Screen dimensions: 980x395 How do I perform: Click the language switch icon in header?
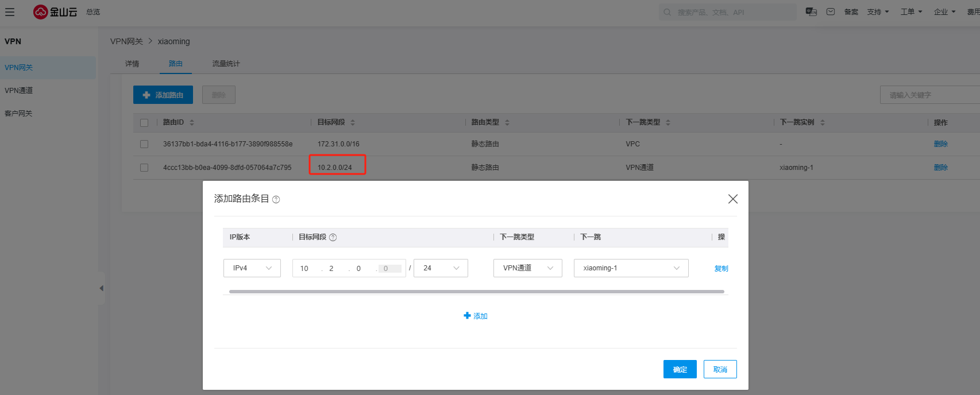pyautogui.click(x=811, y=11)
